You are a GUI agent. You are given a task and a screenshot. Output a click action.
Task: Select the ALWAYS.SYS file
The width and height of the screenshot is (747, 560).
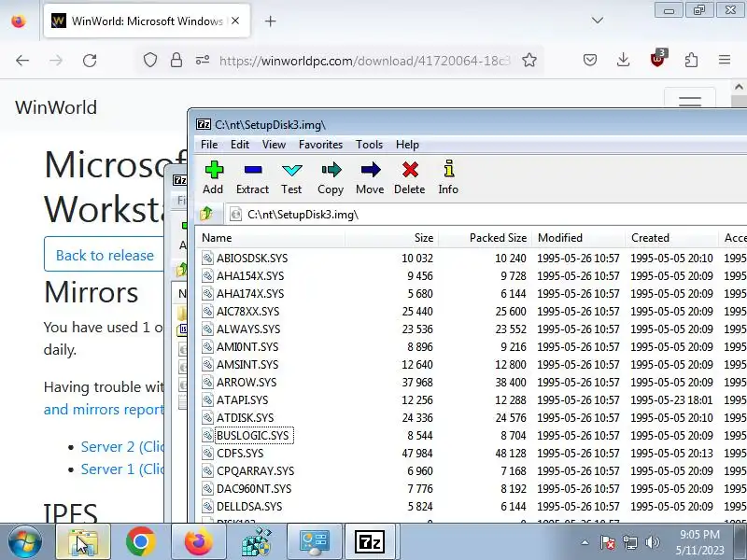(248, 329)
